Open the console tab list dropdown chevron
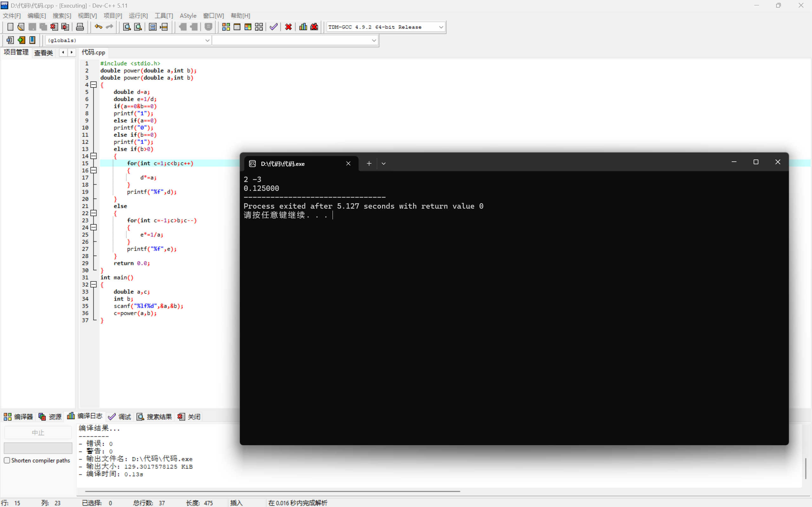The width and height of the screenshot is (812, 507). click(384, 164)
